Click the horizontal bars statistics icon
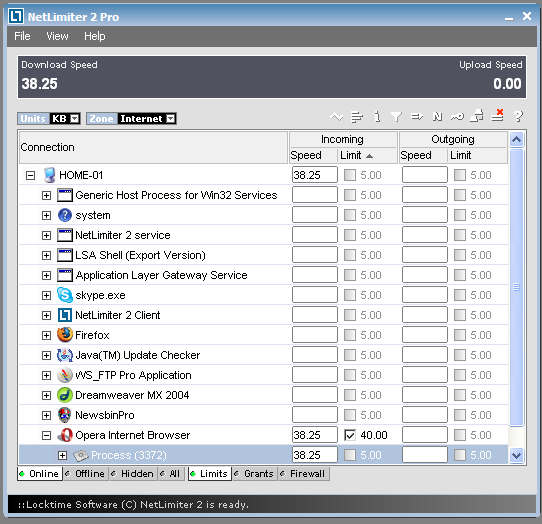Screen dimensions: 542x524 point(357,118)
